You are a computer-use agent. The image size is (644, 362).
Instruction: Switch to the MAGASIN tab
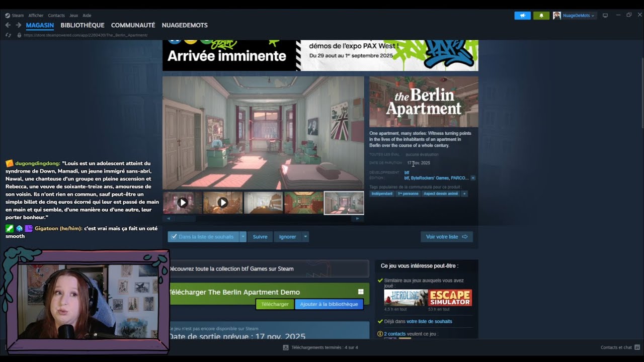(40, 25)
